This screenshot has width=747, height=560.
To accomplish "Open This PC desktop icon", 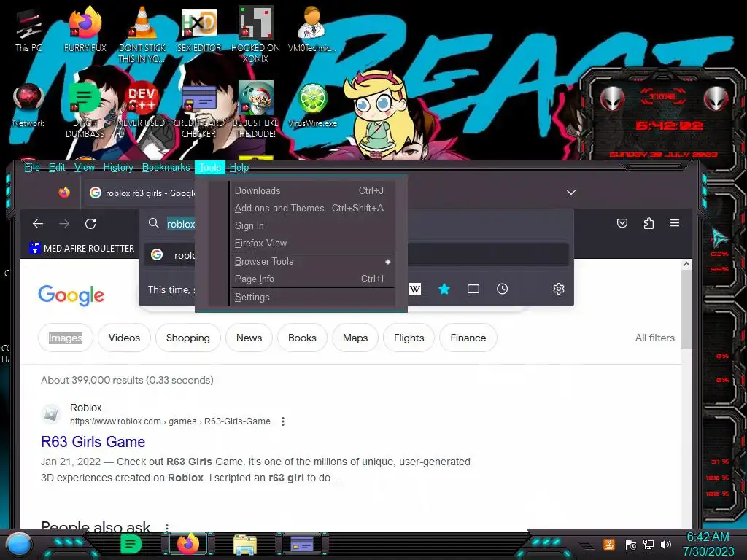I will click(x=28, y=29).
